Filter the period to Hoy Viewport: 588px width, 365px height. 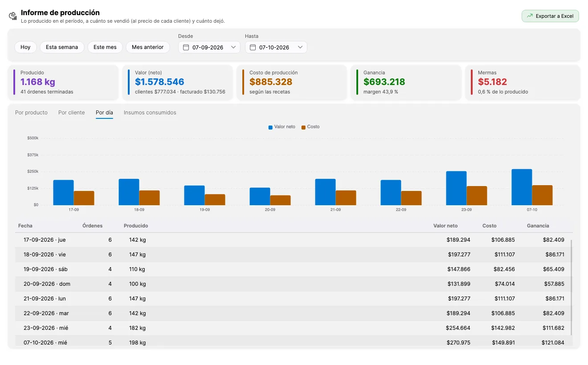coord(25,47)
